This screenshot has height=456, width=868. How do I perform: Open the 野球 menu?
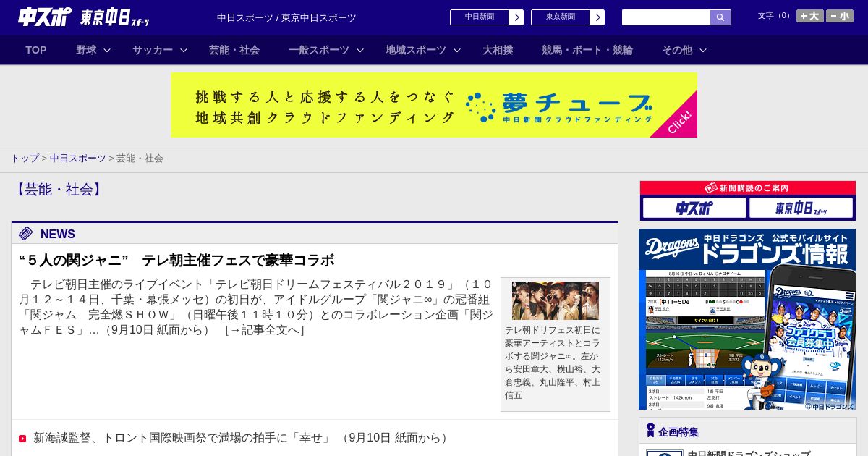coord(86,50)
